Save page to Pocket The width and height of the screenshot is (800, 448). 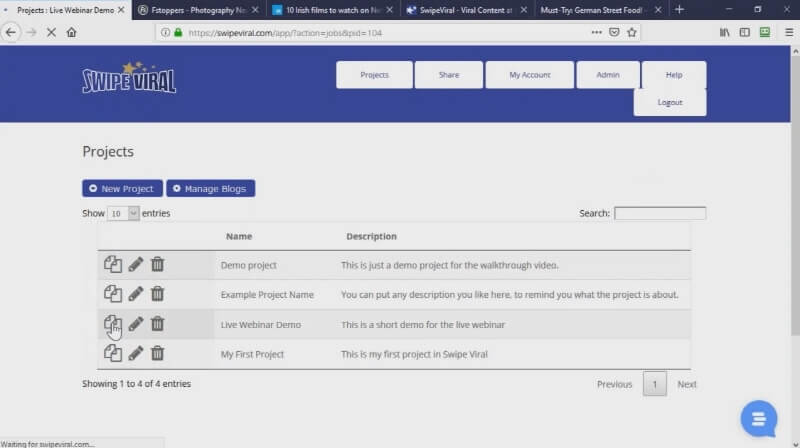tap(614, 33)
